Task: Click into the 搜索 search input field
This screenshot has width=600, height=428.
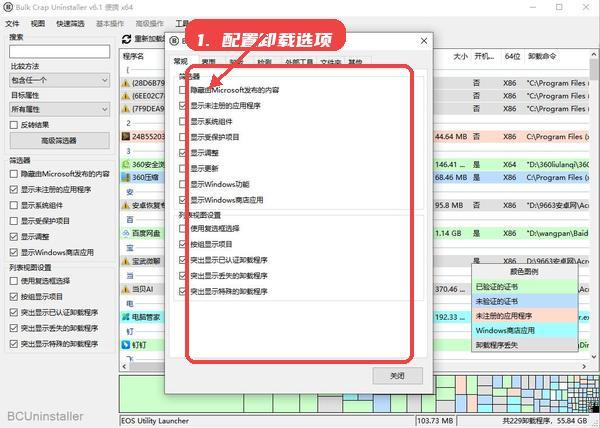Action: (59, 52)
